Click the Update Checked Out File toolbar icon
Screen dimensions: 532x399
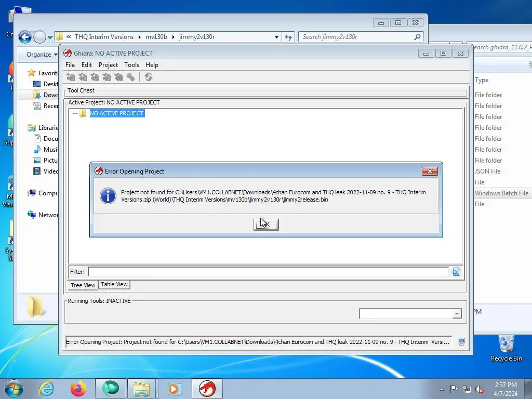click(x=95, y=77)
